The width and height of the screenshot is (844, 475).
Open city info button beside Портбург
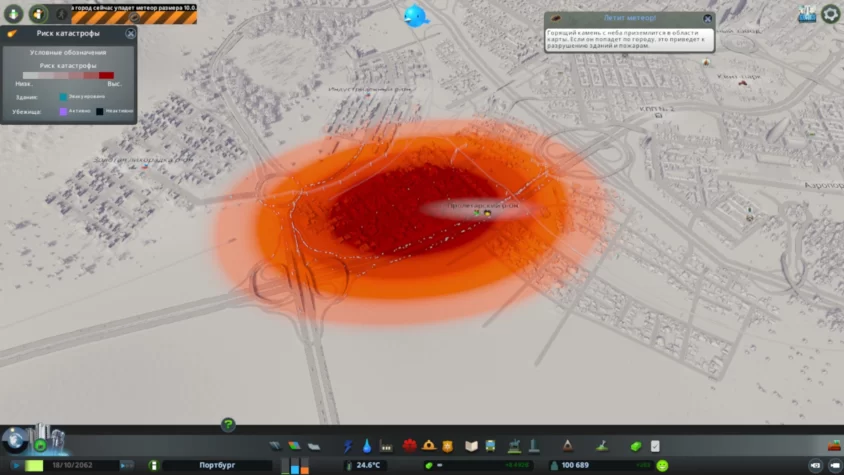[x=153, y=465]
